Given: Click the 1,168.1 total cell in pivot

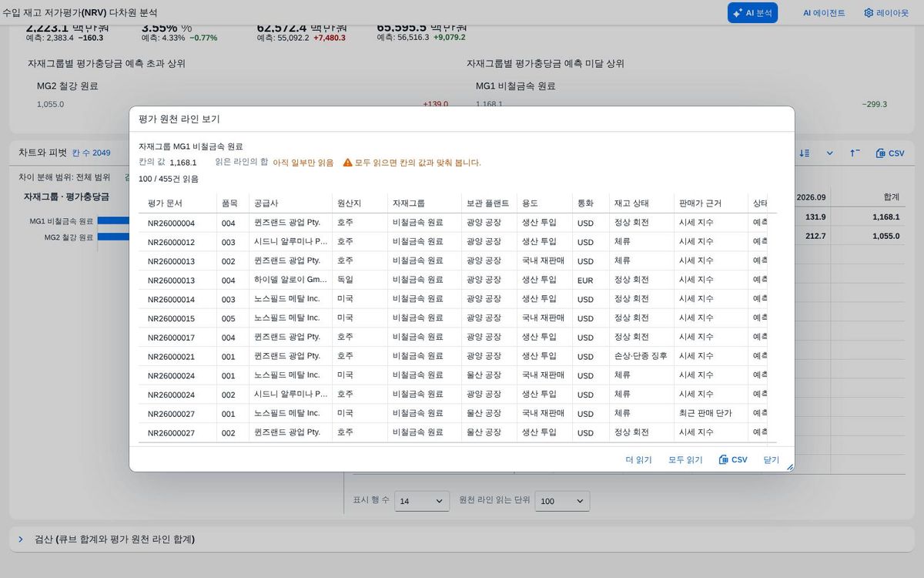Looking at the screenshot, I should 885,217.
